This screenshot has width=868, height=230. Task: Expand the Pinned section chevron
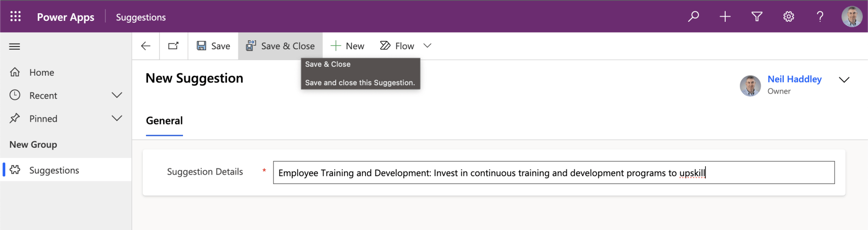[x=117, y=118]
